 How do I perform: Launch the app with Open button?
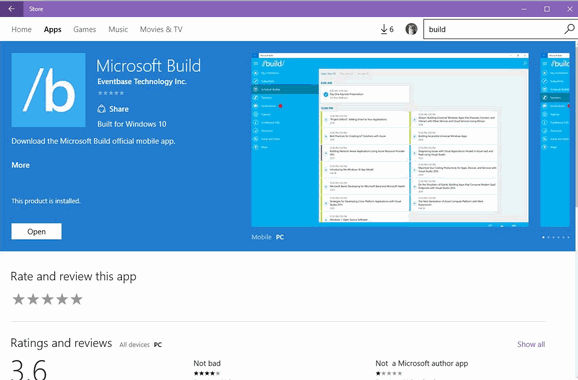click(36, 231)
